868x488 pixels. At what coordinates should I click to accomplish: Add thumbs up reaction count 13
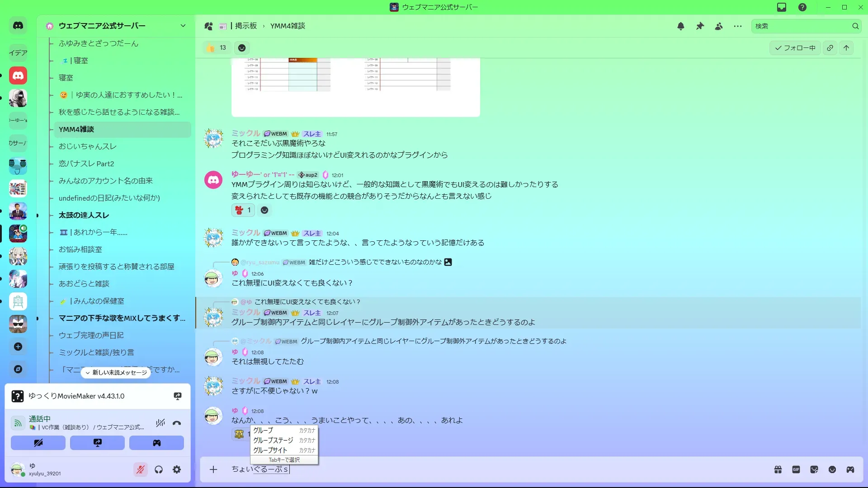pos(217,48)
